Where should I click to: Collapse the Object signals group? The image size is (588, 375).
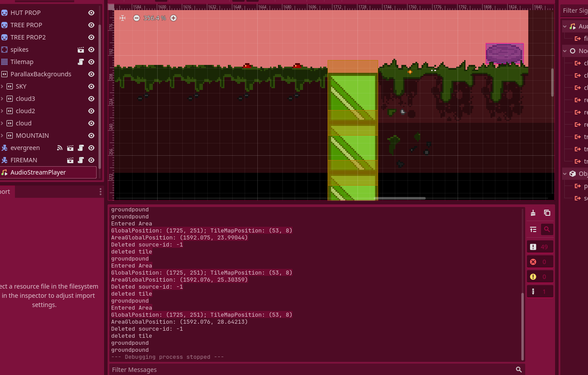[x=565, y=174]
